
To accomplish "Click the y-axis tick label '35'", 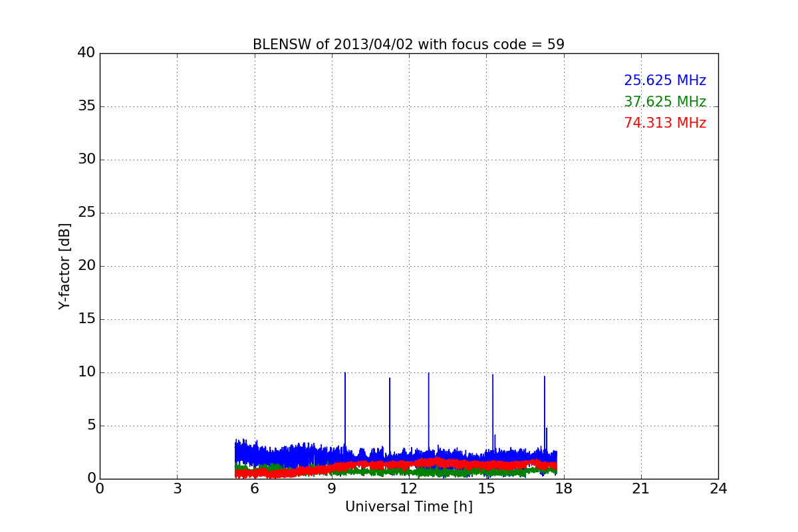I will pos(86,106).
